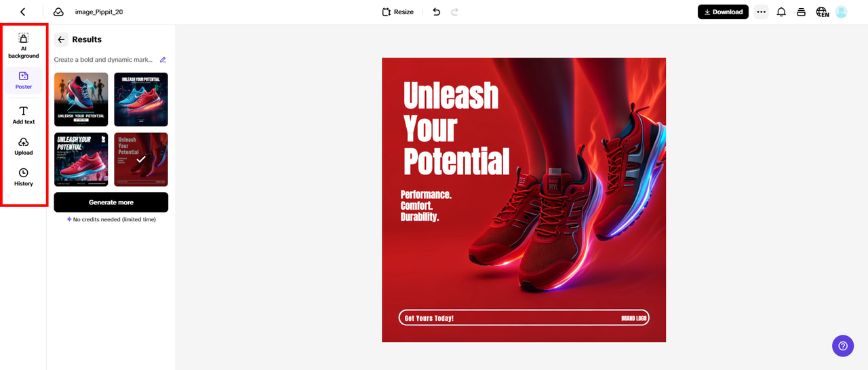Image resolution: width=868 pixels, height=370 pixels.
Task: Open the History panel
Action: 24,177
